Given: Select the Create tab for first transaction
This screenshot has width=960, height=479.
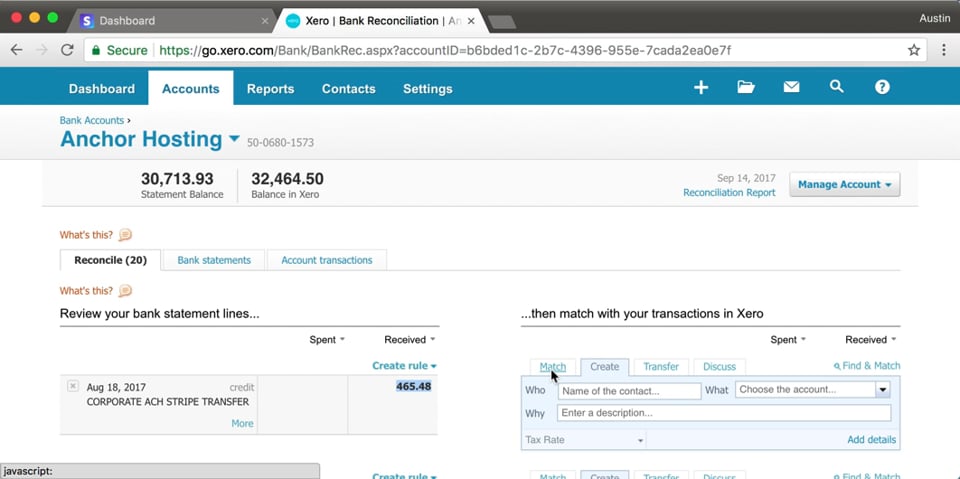Looking at the screenshot, I should [604, 366].
